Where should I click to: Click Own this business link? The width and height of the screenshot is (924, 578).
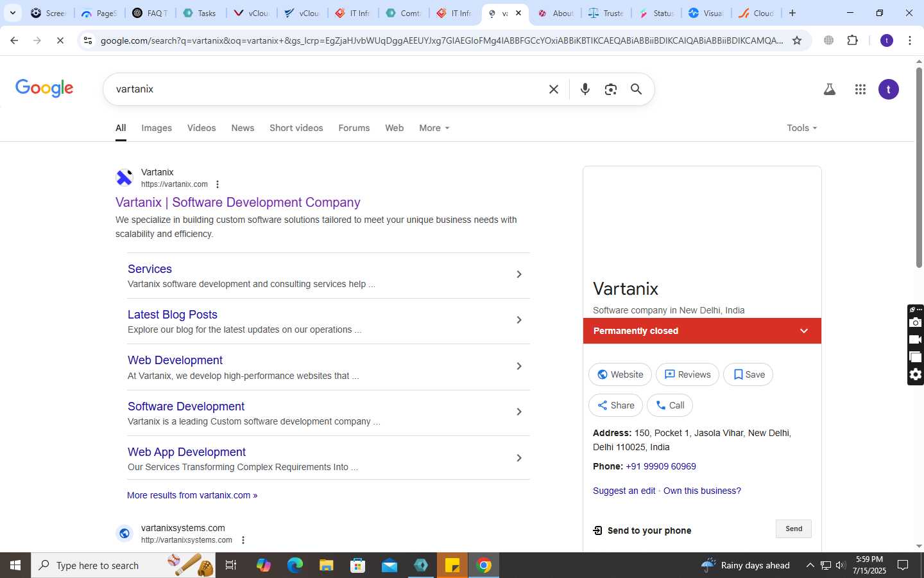(702, 491)
